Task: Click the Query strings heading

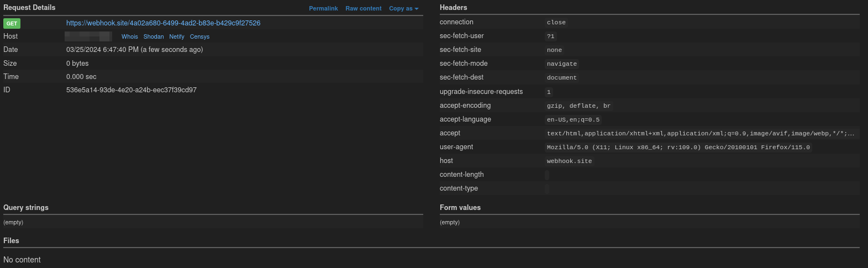Action: [x=26, y=208]
